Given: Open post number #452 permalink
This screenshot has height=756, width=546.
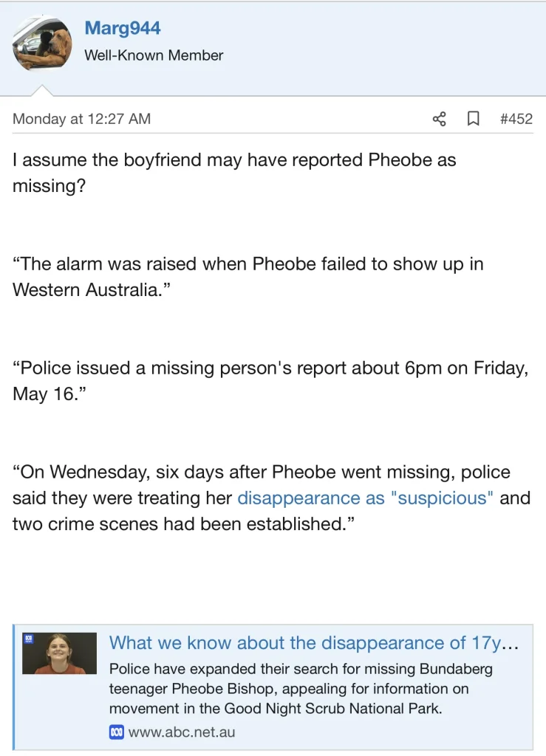Looking at the screenshot, I should click(x=516, y=119).
